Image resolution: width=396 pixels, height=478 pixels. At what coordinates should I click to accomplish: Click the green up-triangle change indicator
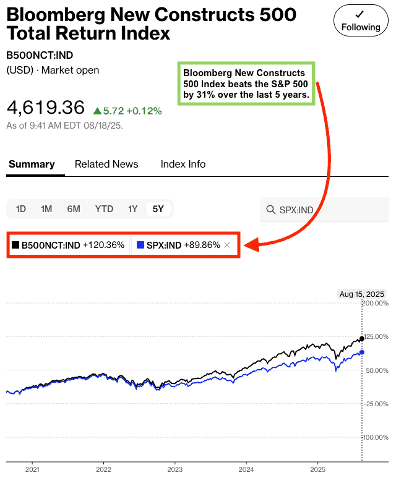(x=97, y=110)
